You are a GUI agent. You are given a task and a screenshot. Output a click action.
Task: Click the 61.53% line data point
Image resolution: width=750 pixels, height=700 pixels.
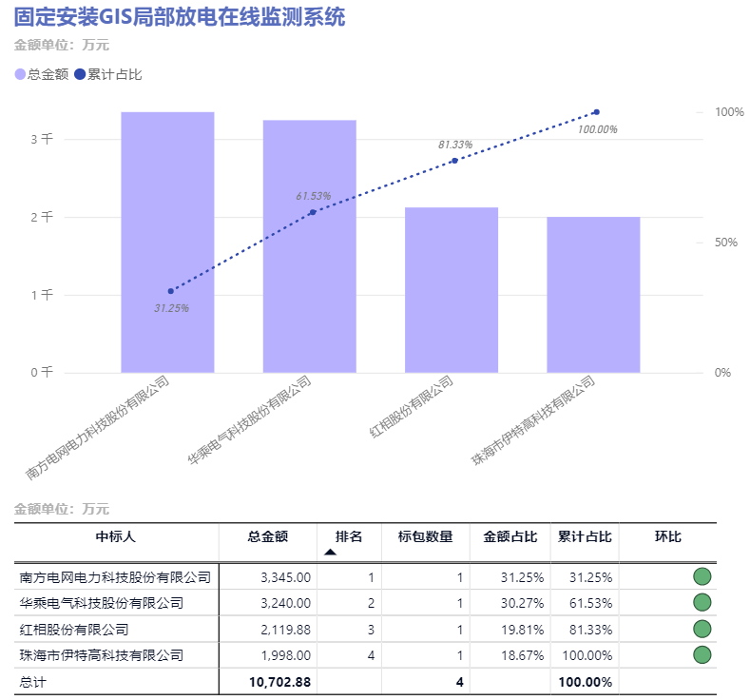[313, 212]
